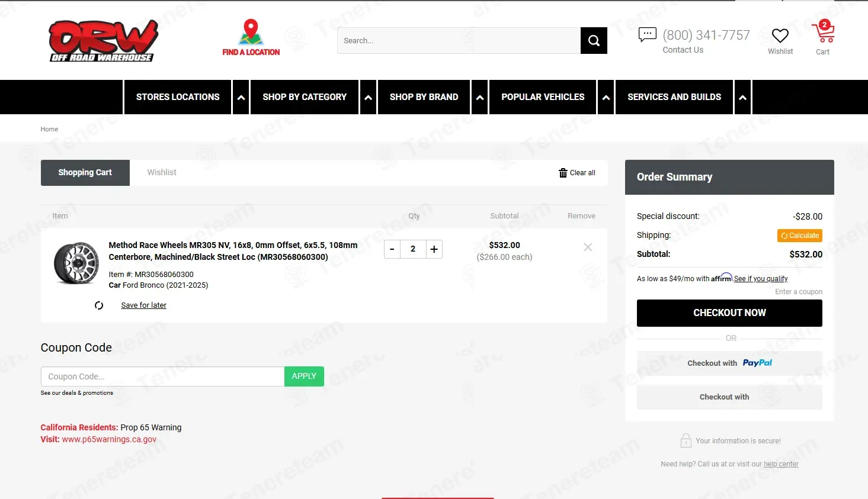This screenshot has height=499, width=868.
Task: Click the second Checkout with button
Action: pos(729,397)
